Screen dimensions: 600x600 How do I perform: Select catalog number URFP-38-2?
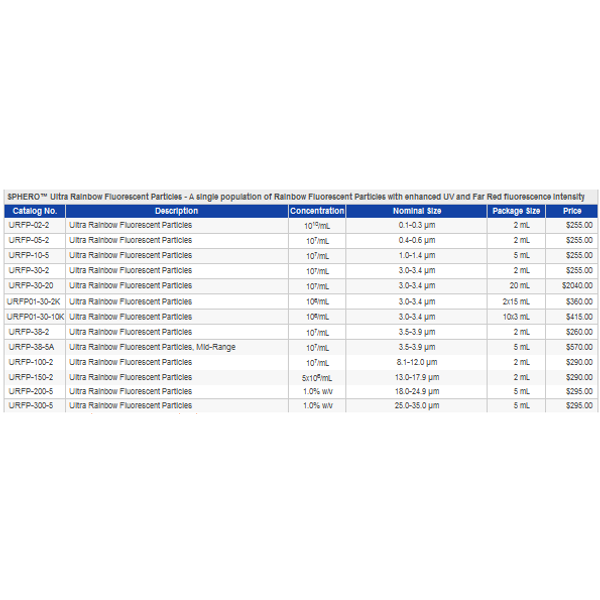[29, 332]
